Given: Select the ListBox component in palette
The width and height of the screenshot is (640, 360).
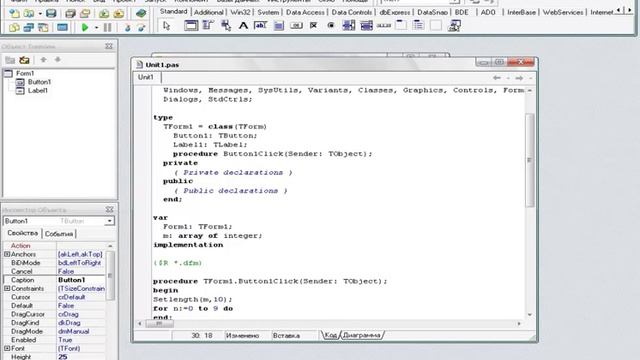Looking at the screenshot, I should (349, 26).
